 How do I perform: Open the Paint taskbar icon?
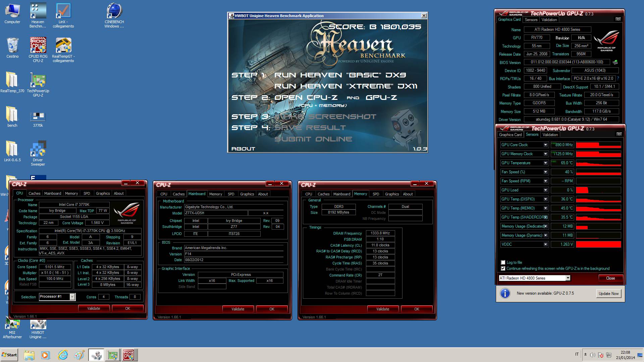(79, 355)
